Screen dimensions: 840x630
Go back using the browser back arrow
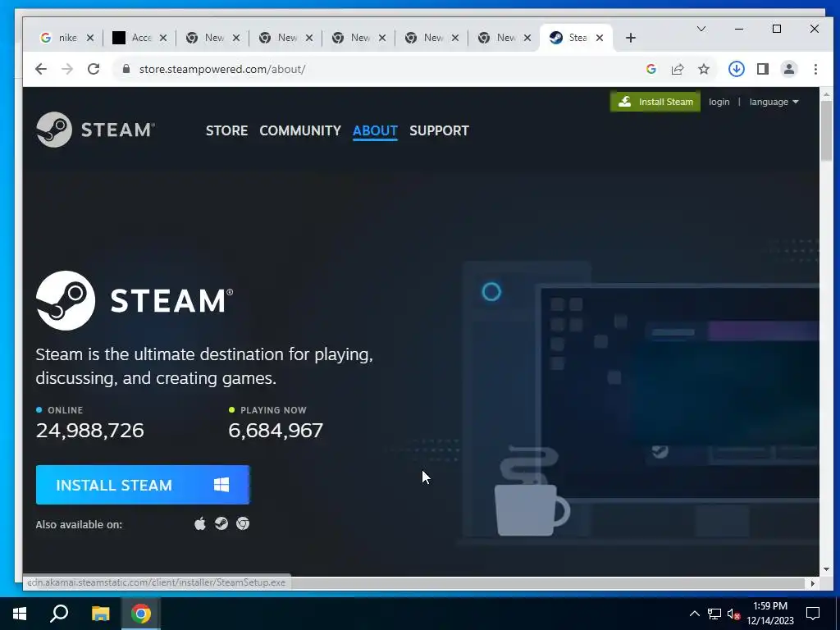[41, 69]
